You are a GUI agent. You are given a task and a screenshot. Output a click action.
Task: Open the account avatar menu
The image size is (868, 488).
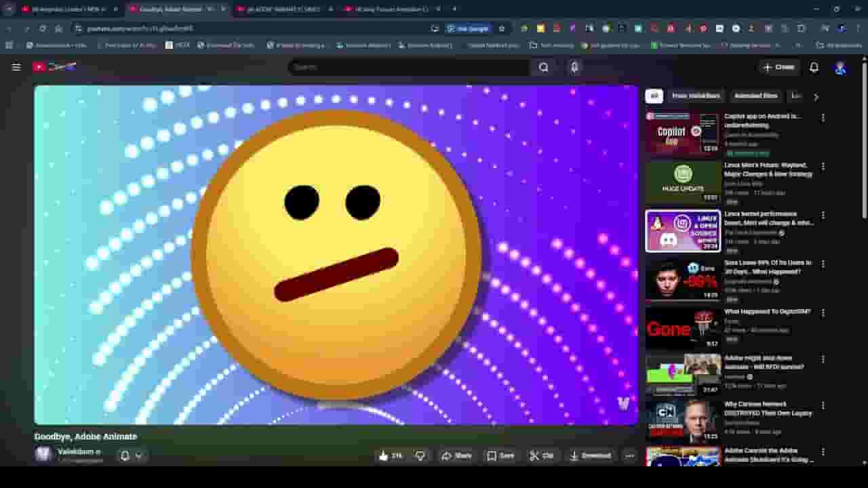coord(840,67)
